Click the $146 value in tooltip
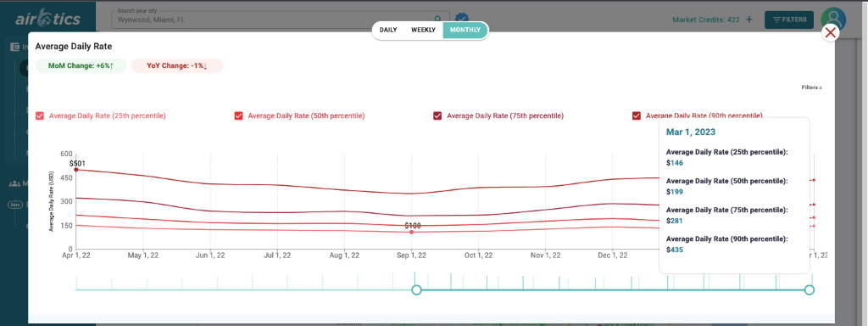The image size is (868, 326). [675, 163]
